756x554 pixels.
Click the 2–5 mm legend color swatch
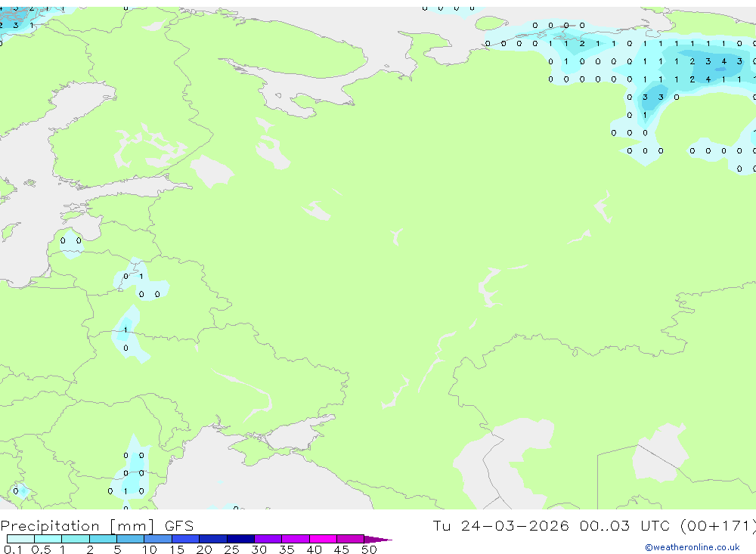tap(103, 539)
